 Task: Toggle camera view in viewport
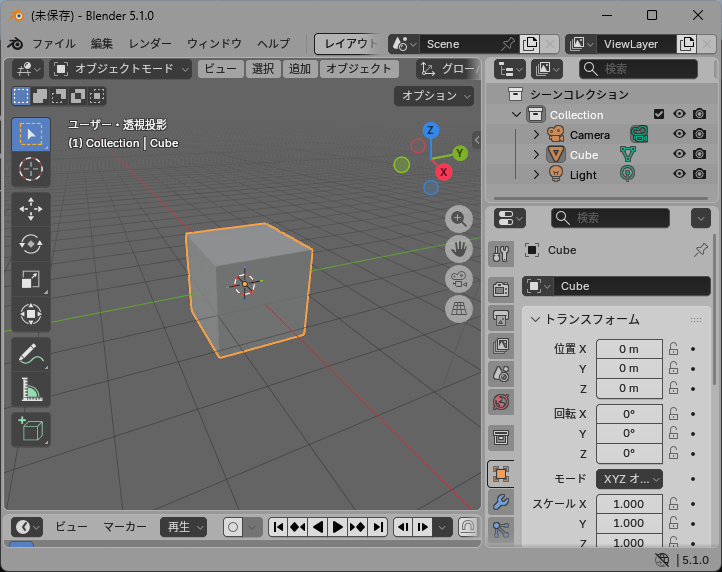[x=459, y=279]
